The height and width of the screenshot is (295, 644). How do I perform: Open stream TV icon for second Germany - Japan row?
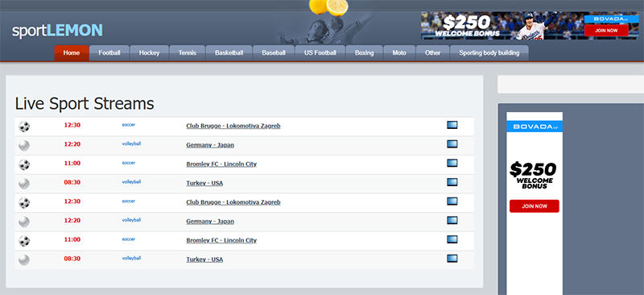point(452,221)
